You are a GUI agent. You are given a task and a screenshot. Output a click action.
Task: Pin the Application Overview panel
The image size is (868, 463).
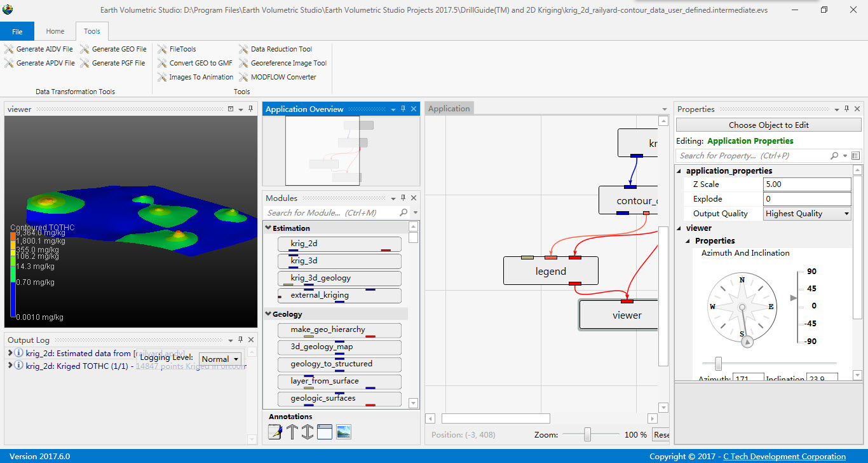click(x=403, y=109)
